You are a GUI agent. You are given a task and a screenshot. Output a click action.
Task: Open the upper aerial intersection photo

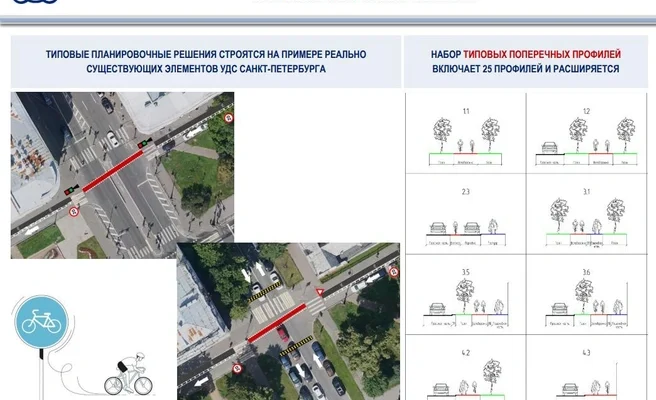pyautogui.click(x=122, y=175)
